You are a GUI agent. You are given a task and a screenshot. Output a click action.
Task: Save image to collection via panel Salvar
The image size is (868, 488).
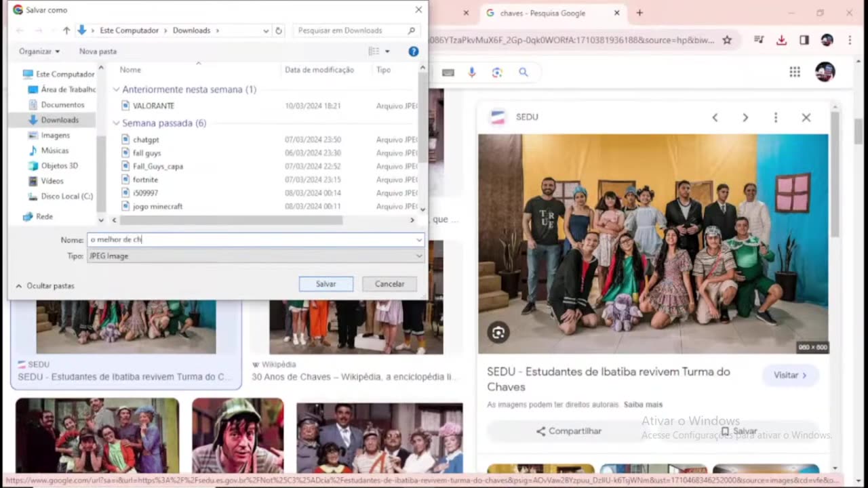(738, 431)
